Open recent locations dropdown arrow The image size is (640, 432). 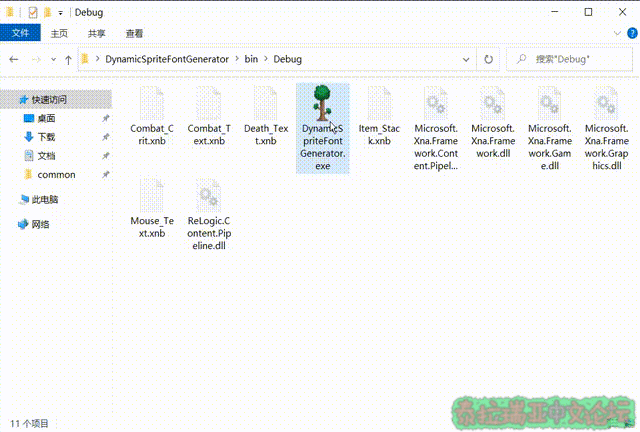click(53, 60)
